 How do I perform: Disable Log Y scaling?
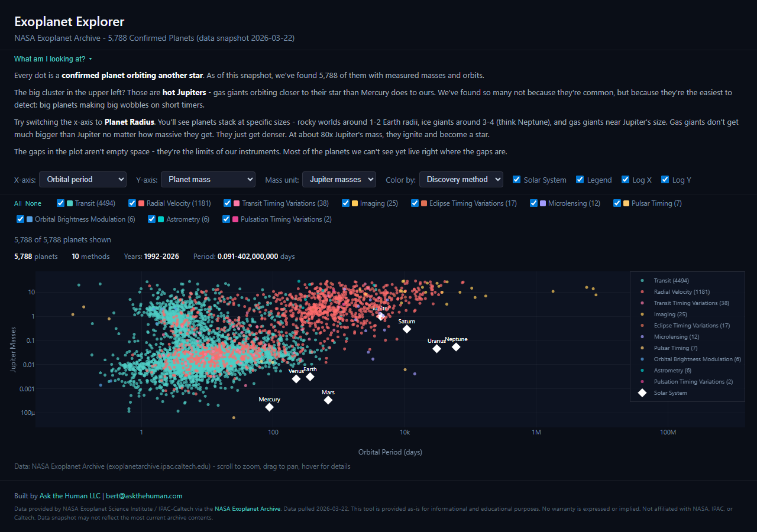click(x=665, y=179)
